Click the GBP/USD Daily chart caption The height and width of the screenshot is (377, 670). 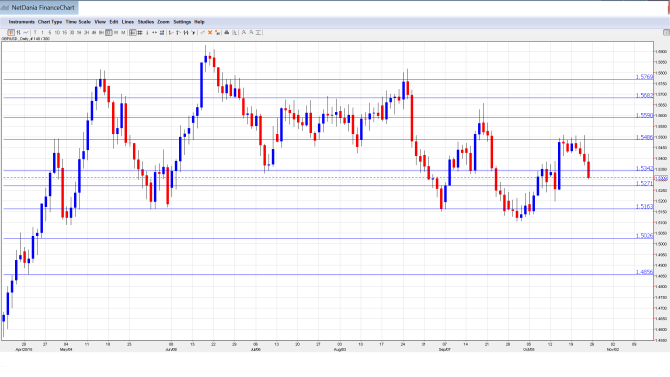26,39
